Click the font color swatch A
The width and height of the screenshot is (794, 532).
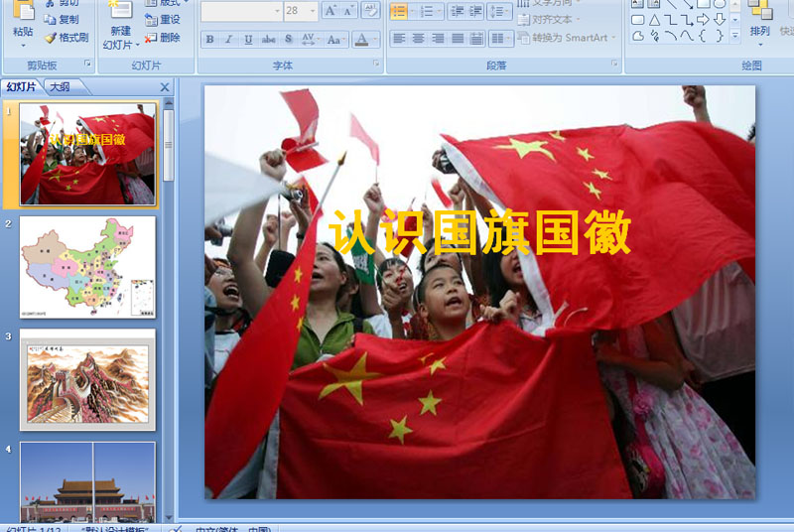361,39
